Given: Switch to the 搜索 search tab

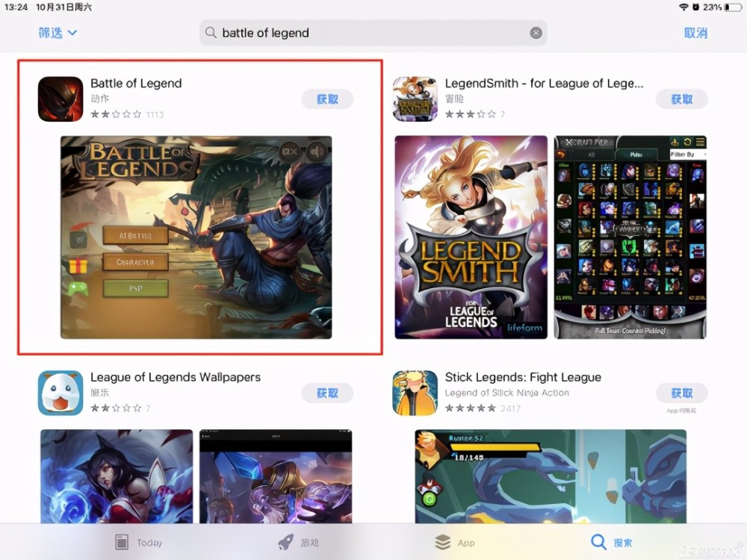Looking at the screenshot, I should click(612, 542).
